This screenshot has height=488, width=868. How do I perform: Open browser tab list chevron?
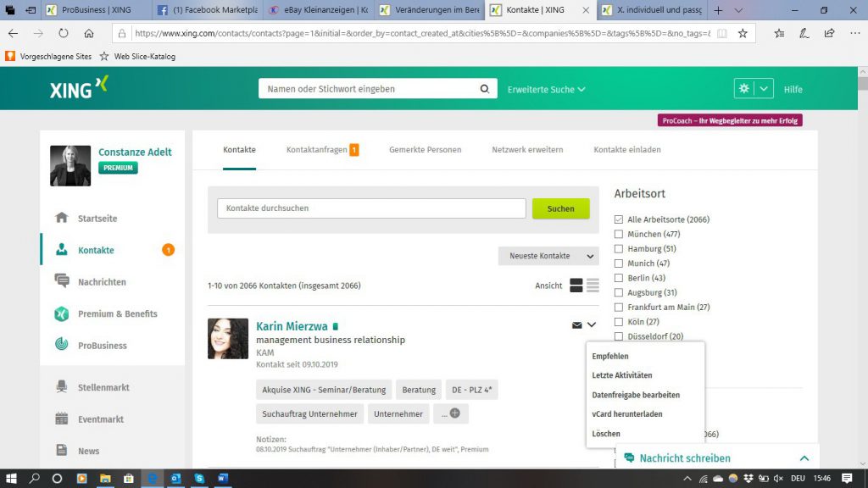pos(738,10)
